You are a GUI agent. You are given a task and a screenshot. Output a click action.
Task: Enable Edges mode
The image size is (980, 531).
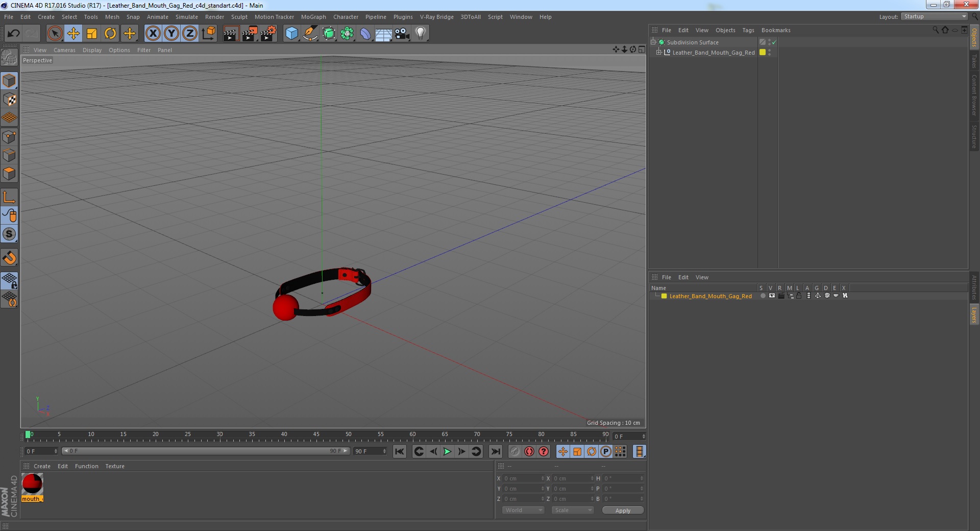pos(9,155)
